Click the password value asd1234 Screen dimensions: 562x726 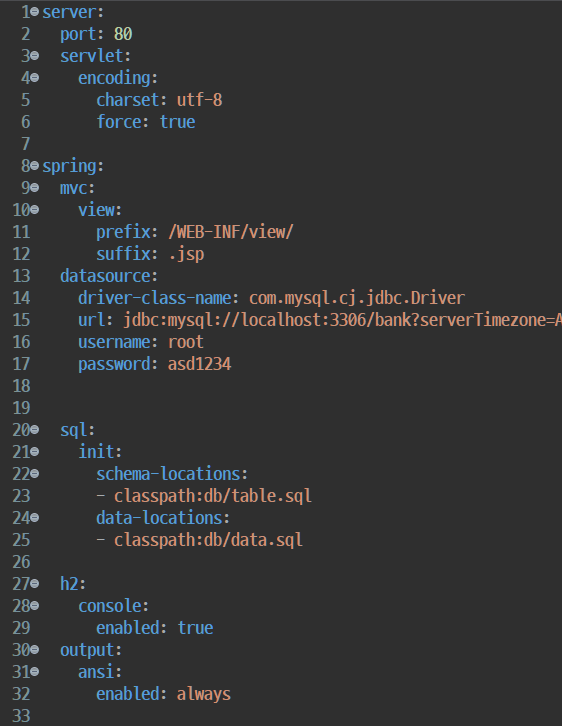click(x=200, y=364)
